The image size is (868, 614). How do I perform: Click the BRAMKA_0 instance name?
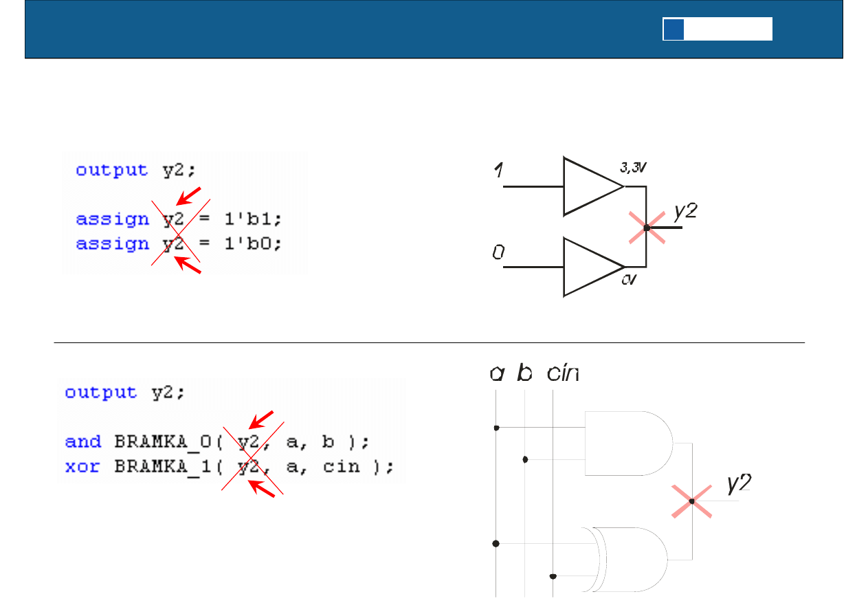168,442
